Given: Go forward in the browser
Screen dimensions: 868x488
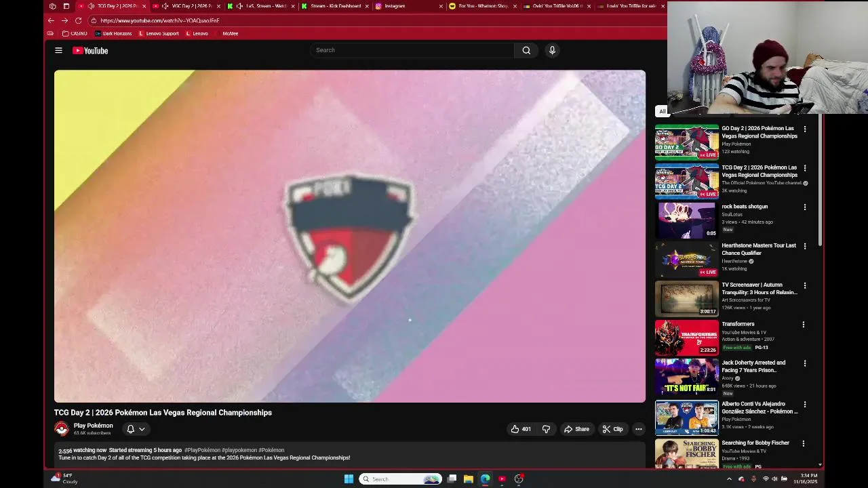Looking at the screenshot, I should [x=64, y=20].
